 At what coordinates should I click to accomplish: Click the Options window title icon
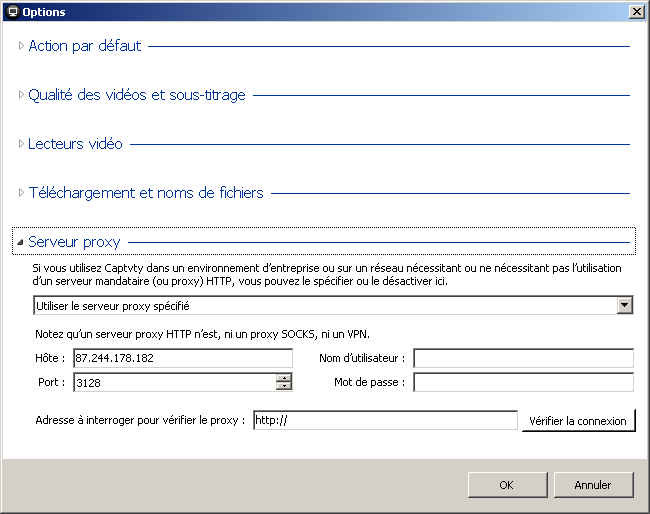click(x=13, y=12)
